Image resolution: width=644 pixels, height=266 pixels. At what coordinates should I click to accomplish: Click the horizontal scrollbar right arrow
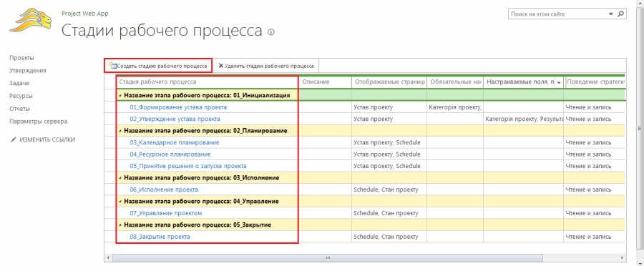tap(623, 258)
